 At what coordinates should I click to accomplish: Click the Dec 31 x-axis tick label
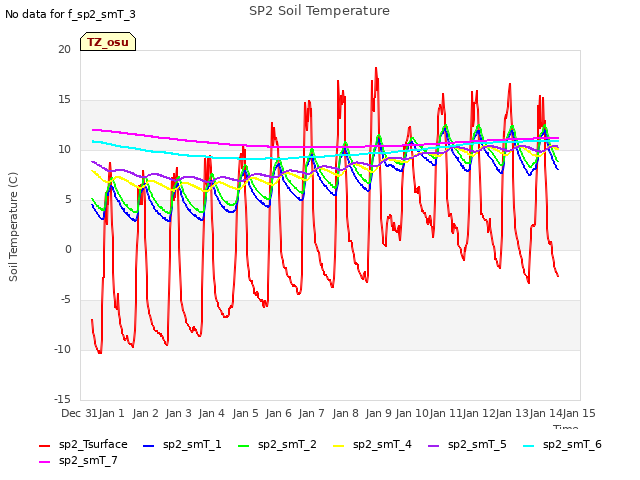click(x=79, y=413)
